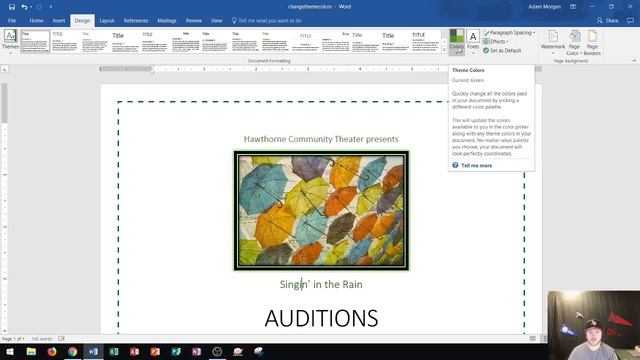Viewport: 640px width, 360px height.
Task: Select the Word taskbar icon
Action: coord(93,351)
